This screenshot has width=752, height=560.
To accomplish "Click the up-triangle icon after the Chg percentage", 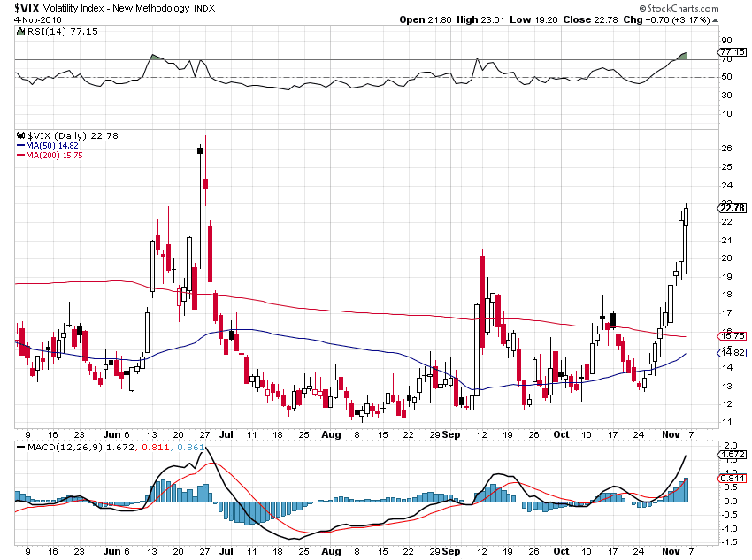I will click(x=715, y=20).
